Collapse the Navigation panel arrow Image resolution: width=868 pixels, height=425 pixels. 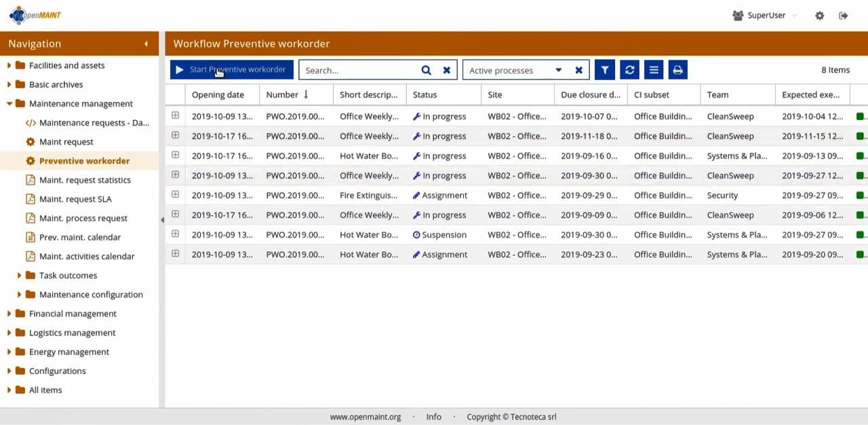(146, 44)
